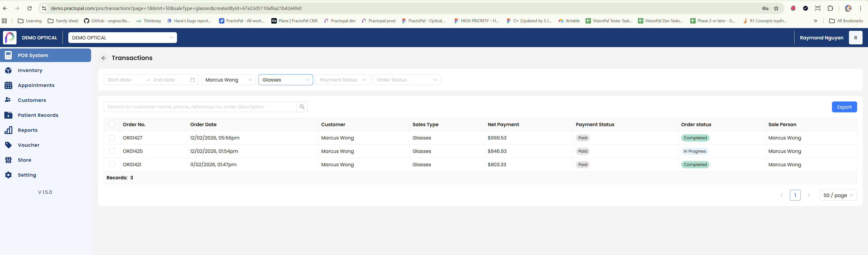The image size is (868, 255).
Task: Toggle the select-all header checkbox
Action: (112, 125)
